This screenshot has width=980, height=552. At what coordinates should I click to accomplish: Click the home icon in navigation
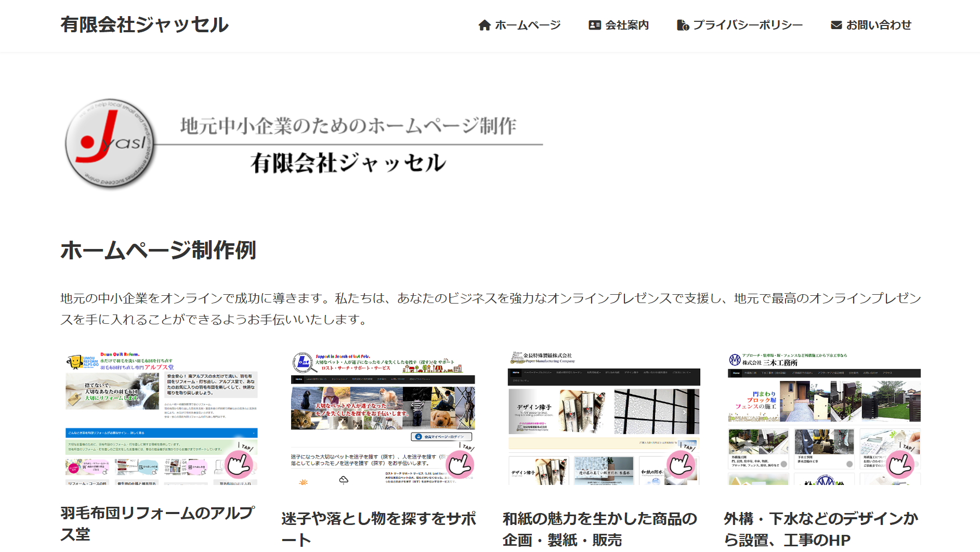pos(484,25)
